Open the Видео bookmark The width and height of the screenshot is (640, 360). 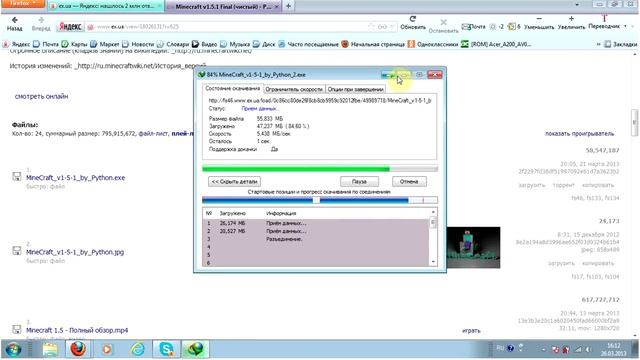point(204,44)
